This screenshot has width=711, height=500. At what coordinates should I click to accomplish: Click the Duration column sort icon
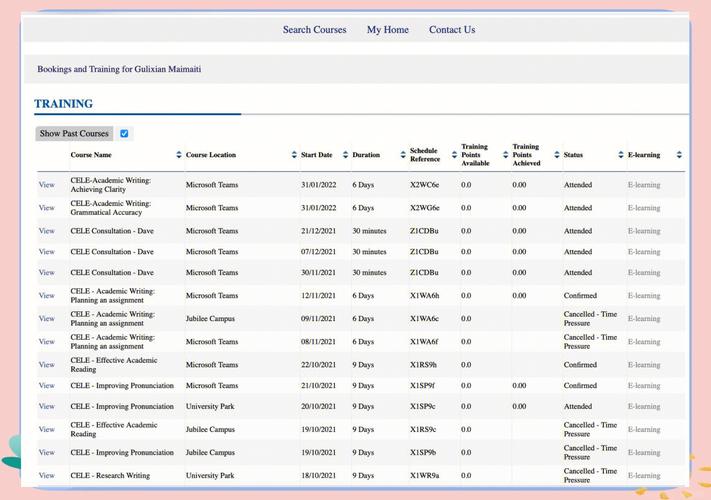pyautogui.click(x=403, y=155)
